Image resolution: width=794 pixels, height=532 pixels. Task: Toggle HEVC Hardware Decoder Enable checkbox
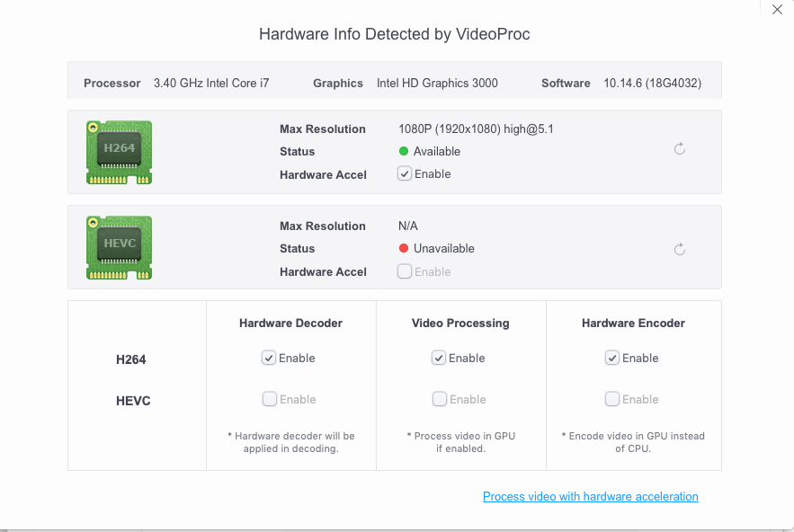[270, 399]
